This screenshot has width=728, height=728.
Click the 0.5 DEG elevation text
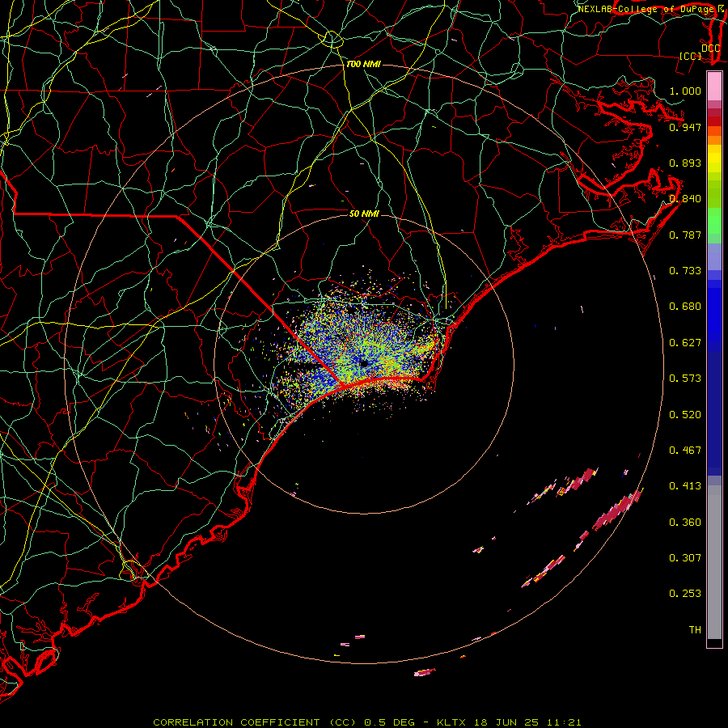[390, 722]
